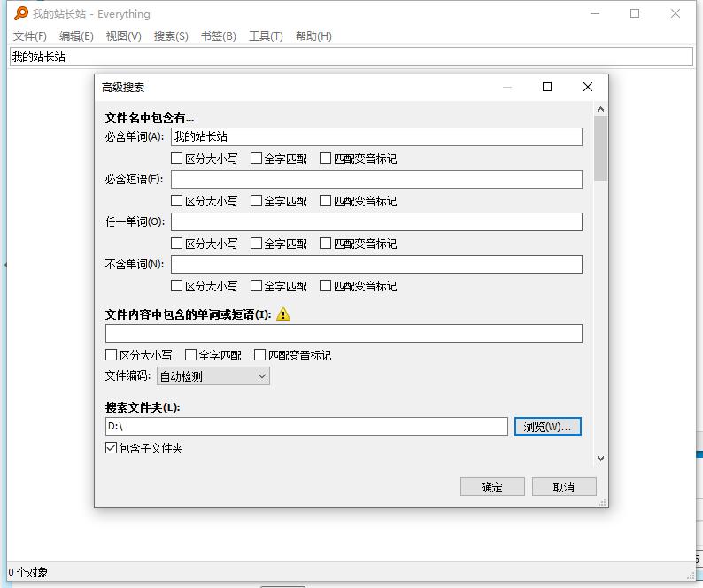The height and width of the screenshot is (588, 703).
Task: Close the Everything main window
Action: click(x=676, y=13)
